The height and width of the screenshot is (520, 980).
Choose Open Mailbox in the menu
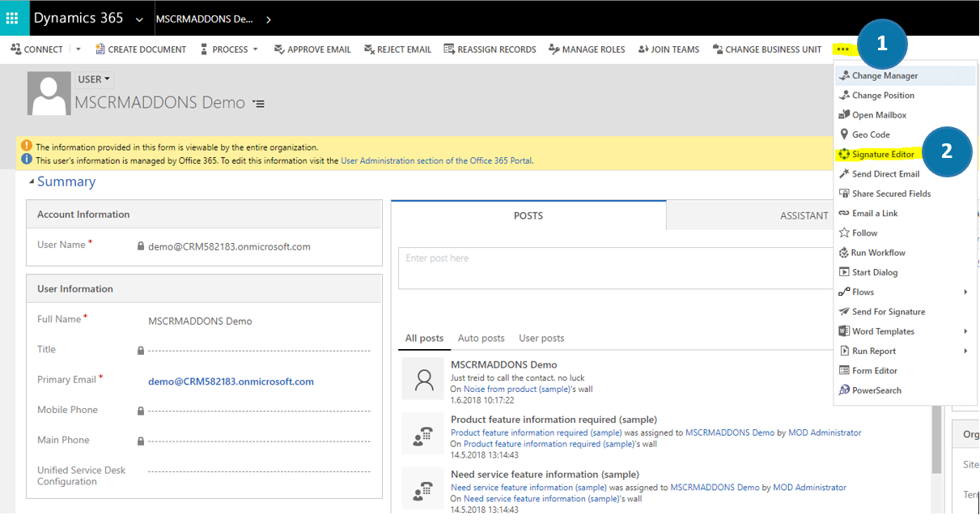coord(905,115)
